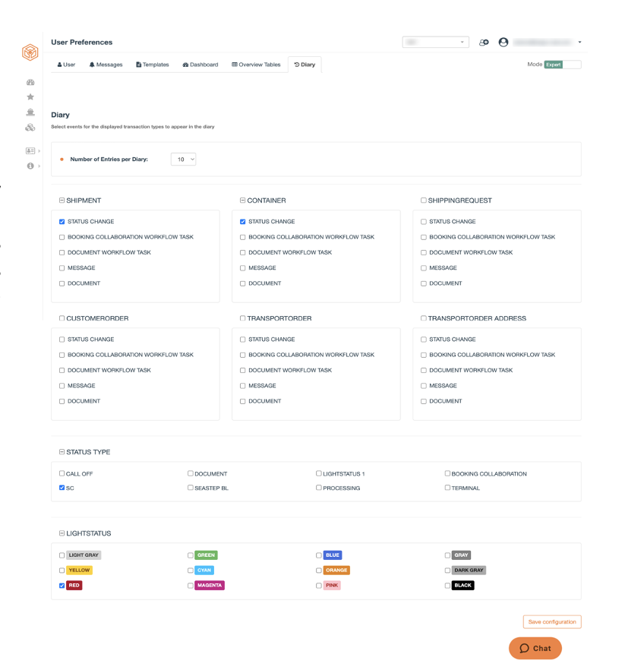Toggle the STATUS TYPE group checkbox
Image resolution: width=644 pixels, height=670 pixels.
pos(62,452)
